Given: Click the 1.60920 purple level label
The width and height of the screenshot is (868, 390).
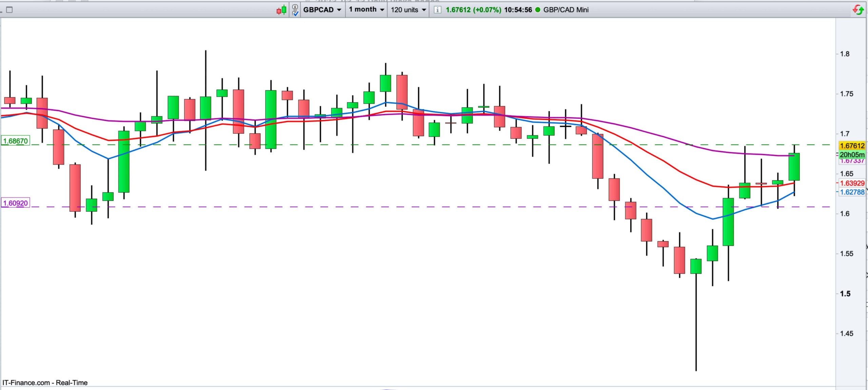Looking at the screenshot, I should click(16, 203).
